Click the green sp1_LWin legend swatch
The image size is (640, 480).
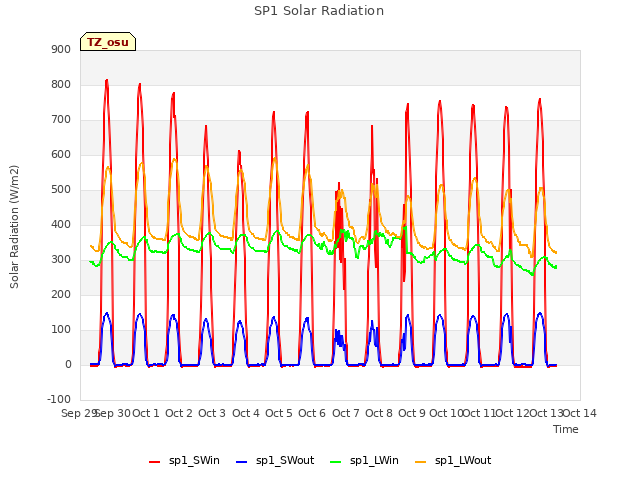pos(335,462)
